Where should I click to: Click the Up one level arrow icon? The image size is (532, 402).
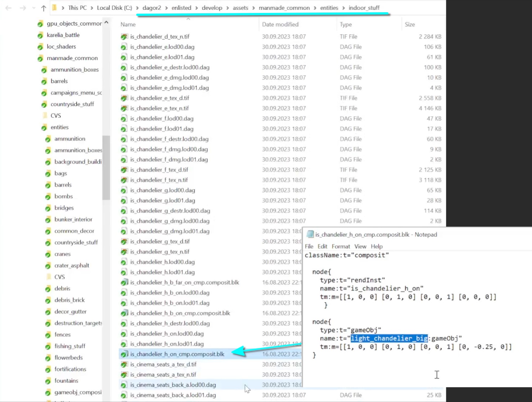tap(44, 8)
